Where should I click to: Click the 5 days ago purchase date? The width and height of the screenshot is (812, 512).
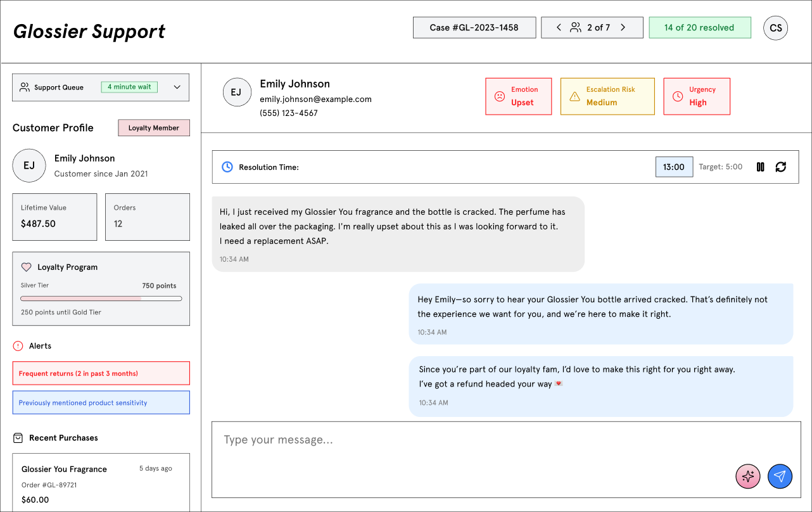click(156, 468)
